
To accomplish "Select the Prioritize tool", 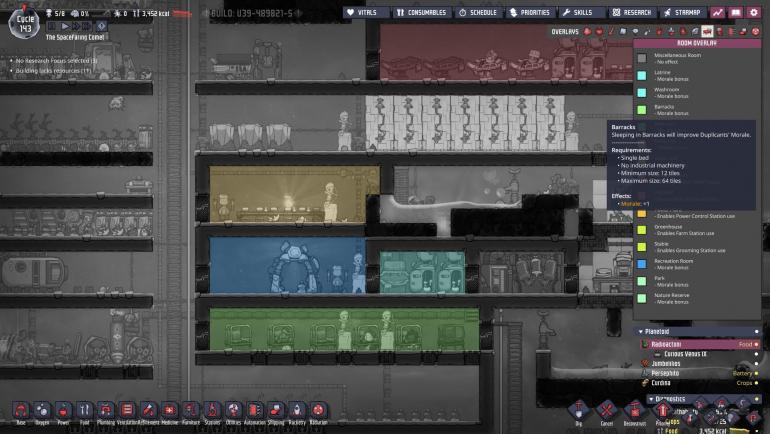I will tap(662, 410).
